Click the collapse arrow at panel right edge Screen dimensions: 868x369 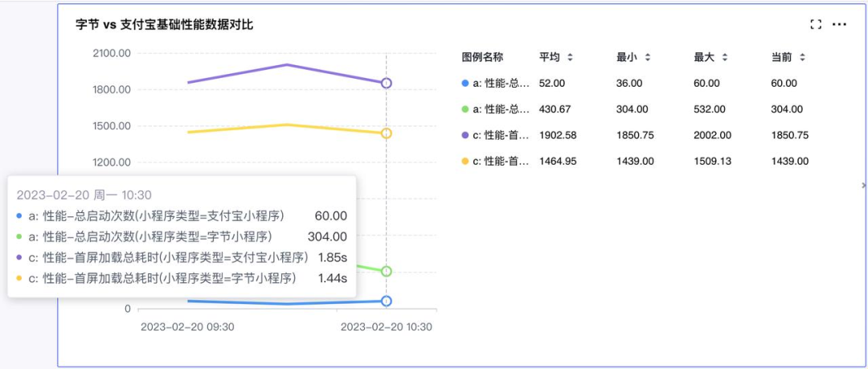point(863,186)
